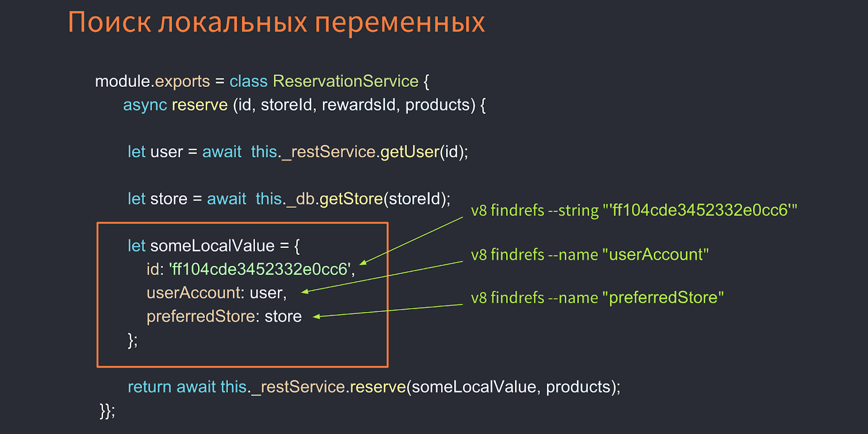Click the id string 'ff104cde3452332e0cc6' in code
The height and width of the screenshot is (434, 868).
[260, 269]
